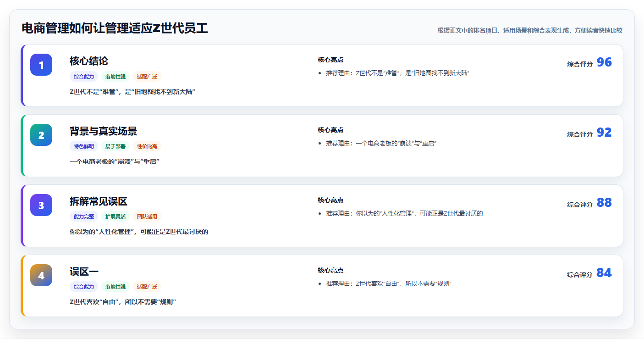Click 综合评分 label beside score 92

580,134
